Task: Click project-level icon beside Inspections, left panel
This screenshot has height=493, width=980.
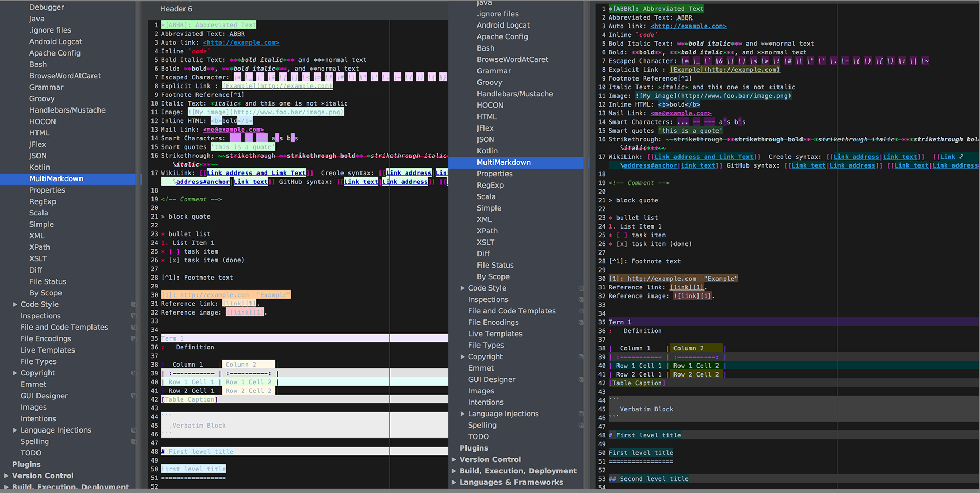Action: (x=133, y=316)
